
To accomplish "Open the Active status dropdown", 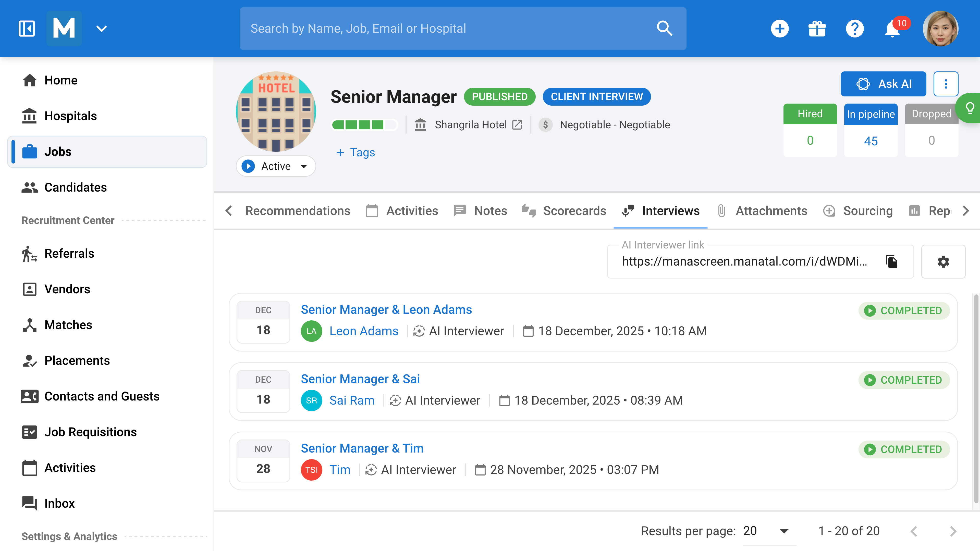I will pos(275,166).
